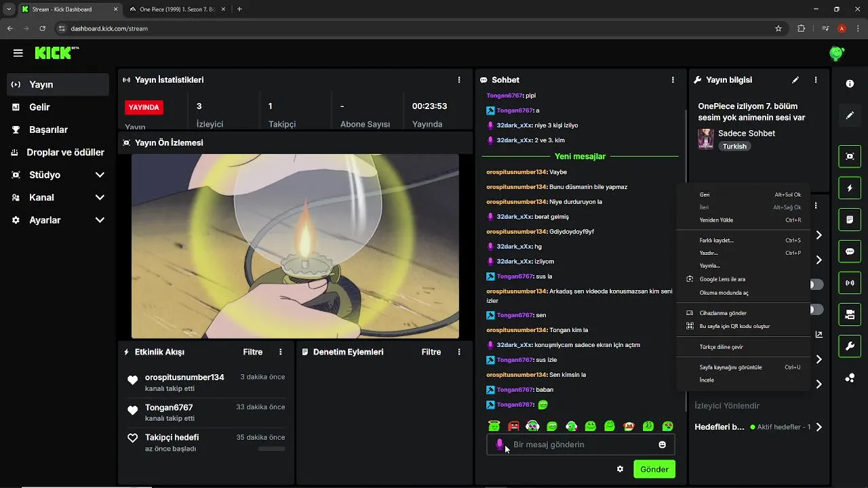Open the browser extensions puzzle icon
This screenshot has height=488, width=868.
tap(801, 28)
